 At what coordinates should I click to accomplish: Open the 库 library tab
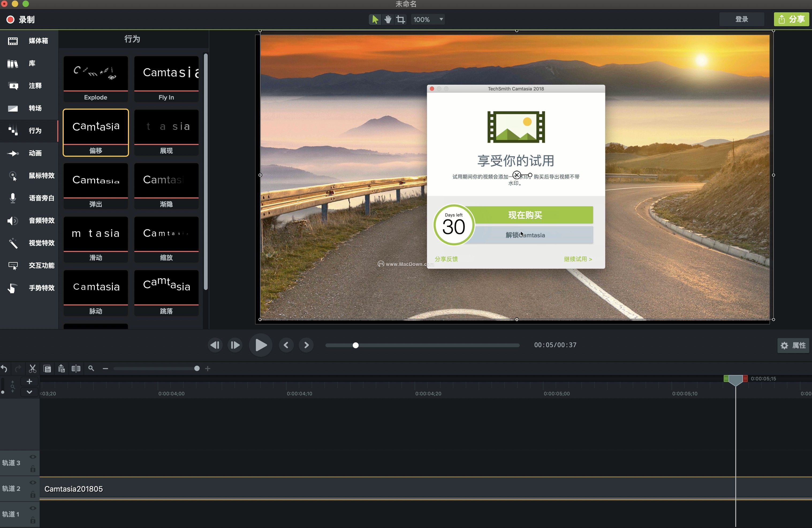pos(29,63)
